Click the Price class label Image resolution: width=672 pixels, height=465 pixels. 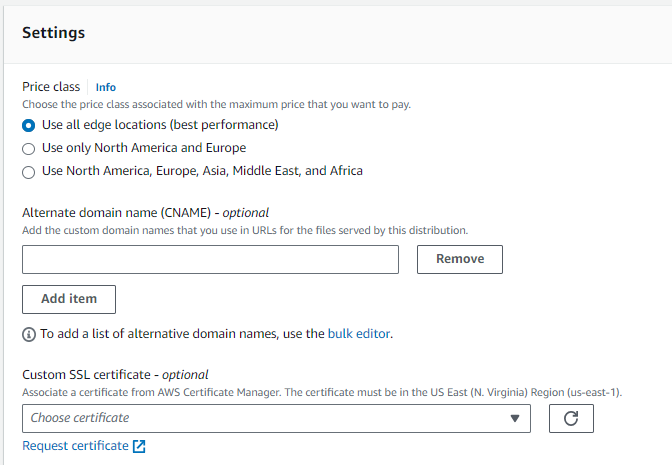[51, 87]
